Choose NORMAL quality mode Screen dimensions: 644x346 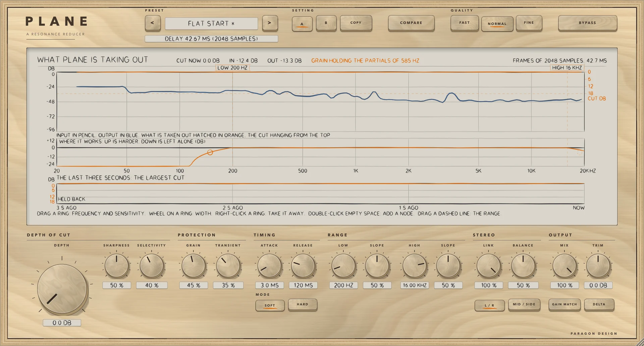(497, 24)
